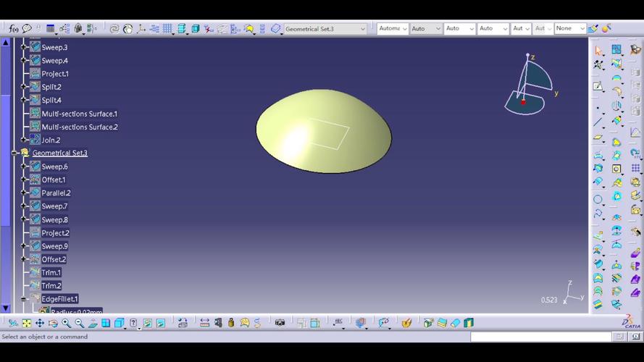Click the cyan 3D box icon in top toolbar

click(196, 29)
